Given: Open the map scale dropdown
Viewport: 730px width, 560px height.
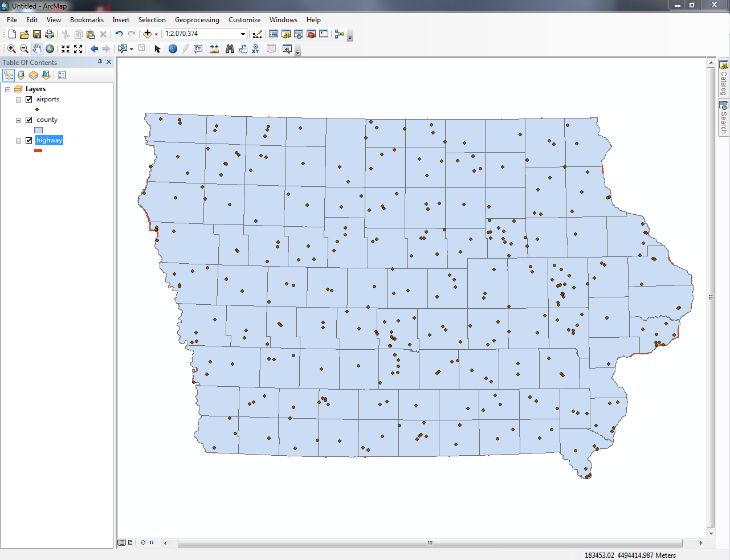Looking at the screenshot, I should (x=242, y=34).
